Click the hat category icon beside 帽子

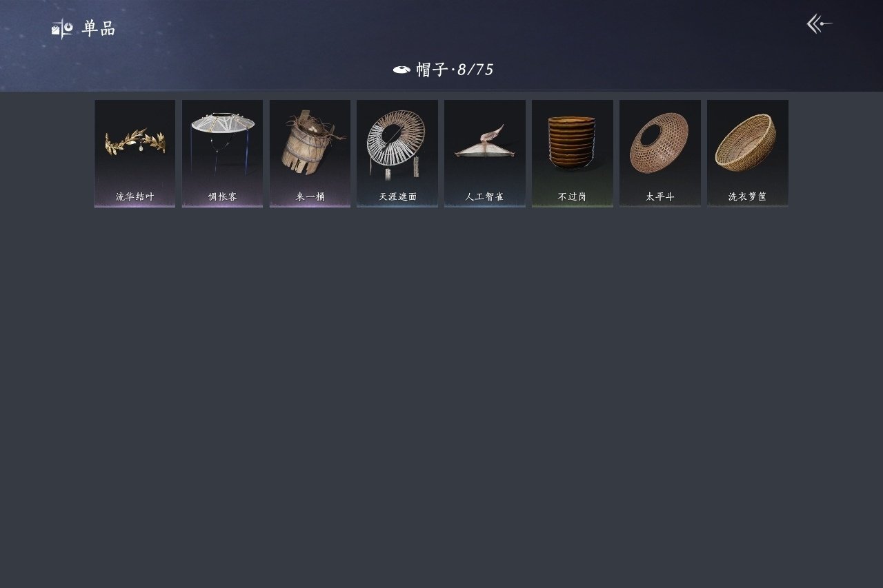tap(401, 70)
